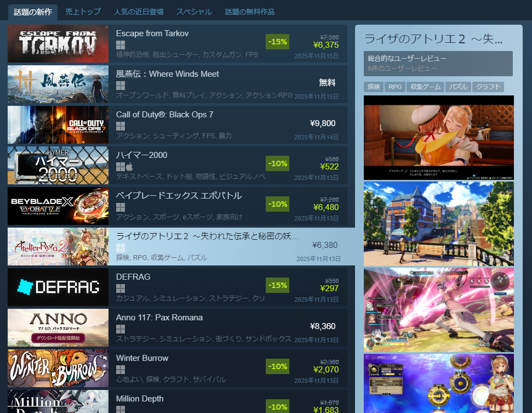532x413 pixels.
Task: Click the RPG tag in preview panel
Action: coord(395,87)
